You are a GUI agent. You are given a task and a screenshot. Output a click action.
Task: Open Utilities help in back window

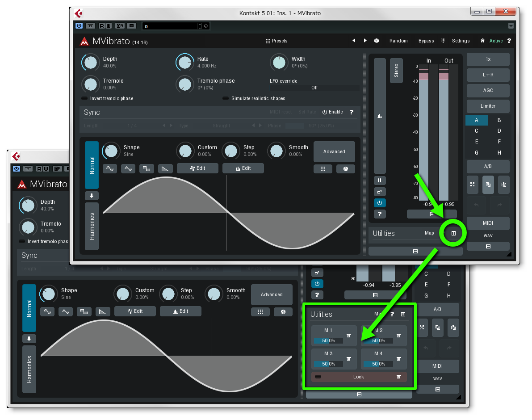point(392,314)
